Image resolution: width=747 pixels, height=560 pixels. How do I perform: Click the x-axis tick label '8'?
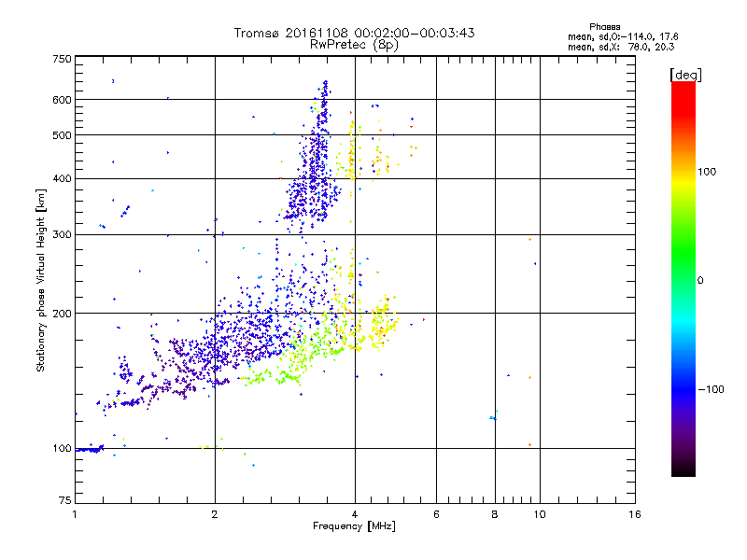[x=495, y=514]
